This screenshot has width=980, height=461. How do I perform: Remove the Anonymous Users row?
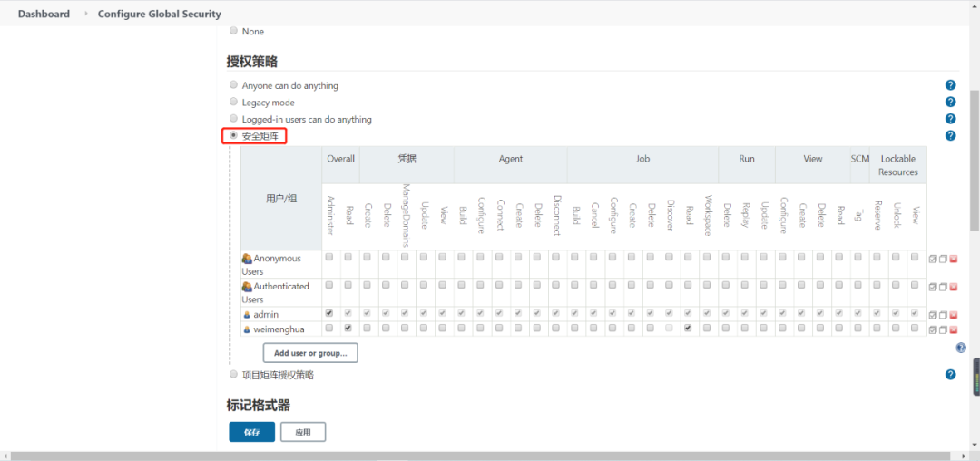tap(953, 259)
